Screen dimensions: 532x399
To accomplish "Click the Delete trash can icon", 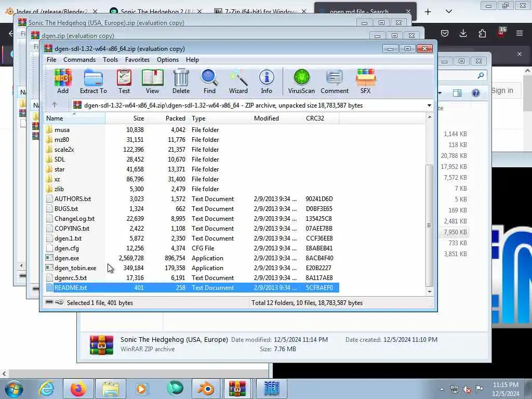I will point(181,82).
